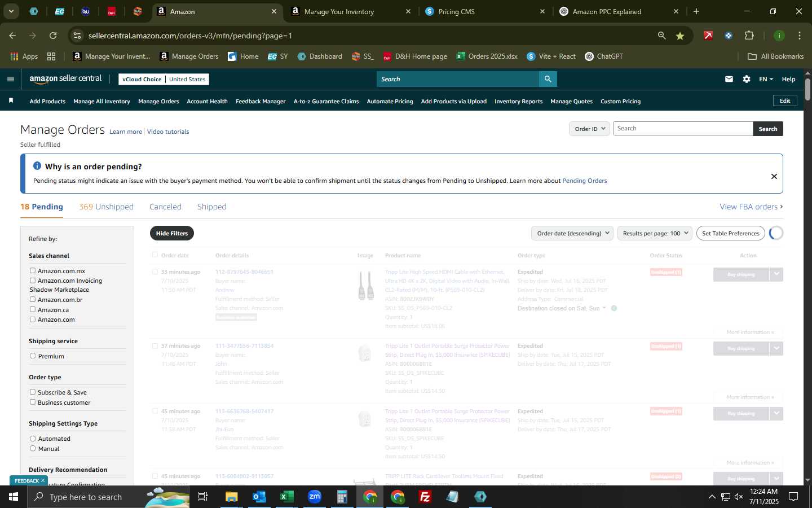The width and height of the screenshot is (812, 508).
Task: Click the Set Table Preferences button
Action: coord(731,233)
